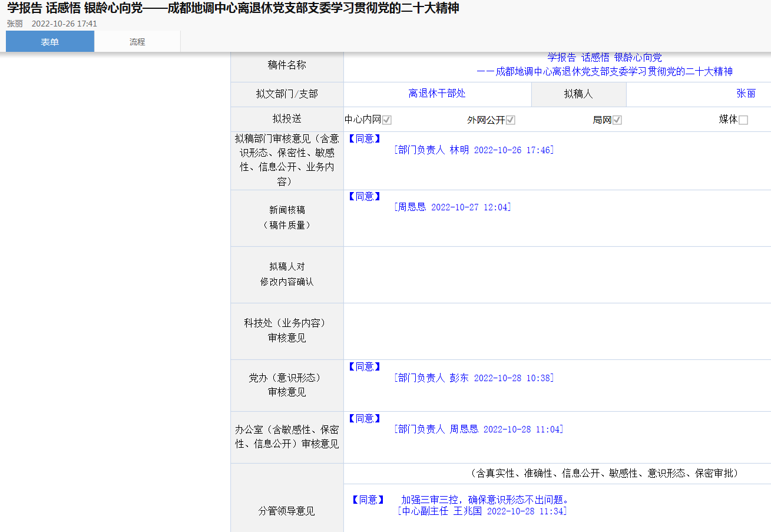This screenshot has height=532, width=771.
Task: Click 林明's department approval signature
Action: (474, 150)
